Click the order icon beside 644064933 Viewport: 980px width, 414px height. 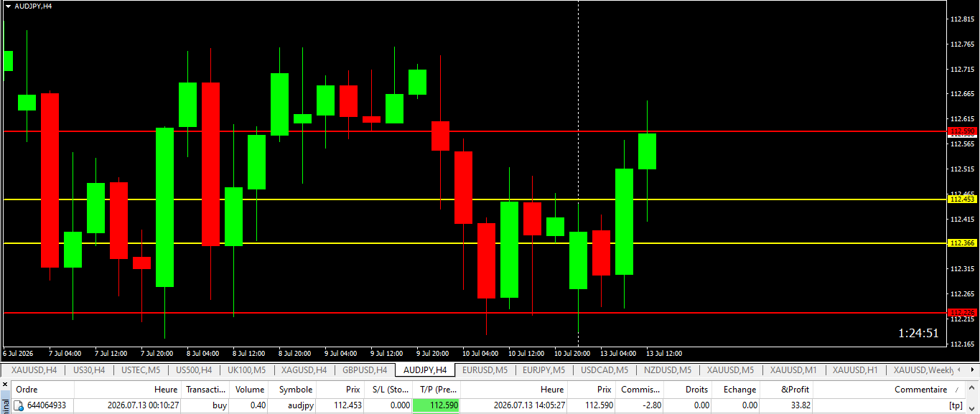click(19, 406)
